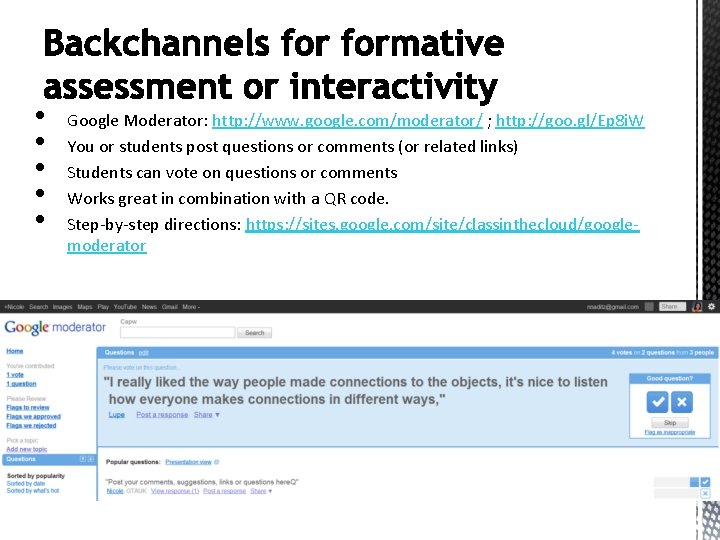Click the '4 votes on 2 questions' summary text

point(663,353)
